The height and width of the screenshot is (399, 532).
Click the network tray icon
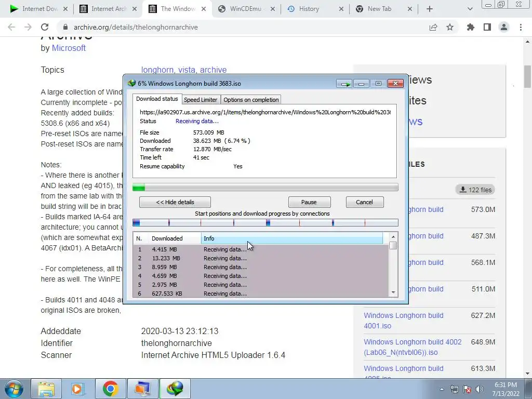click(x=454, y=389)
